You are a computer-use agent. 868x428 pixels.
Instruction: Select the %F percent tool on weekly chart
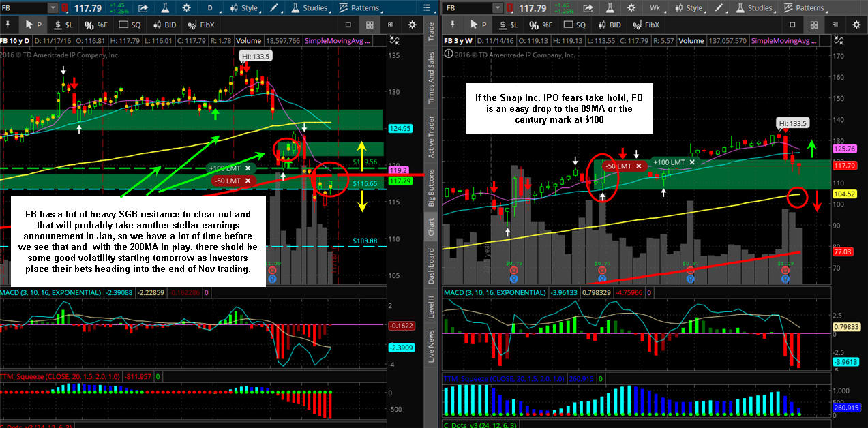(541, 25)
